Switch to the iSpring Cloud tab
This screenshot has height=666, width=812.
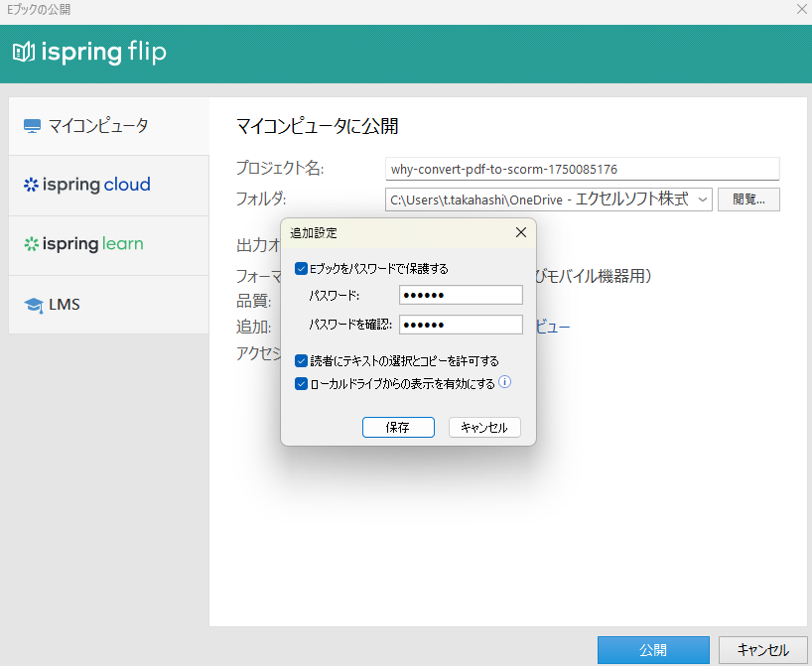point(109,185)
